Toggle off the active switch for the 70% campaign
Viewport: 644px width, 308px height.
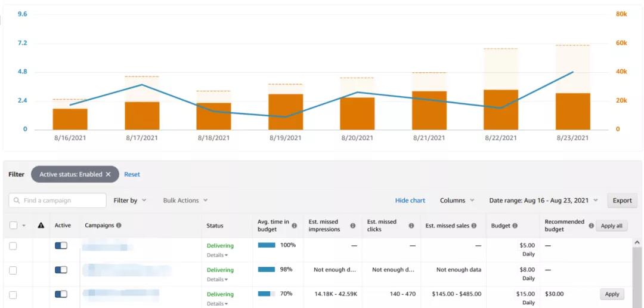61,294
